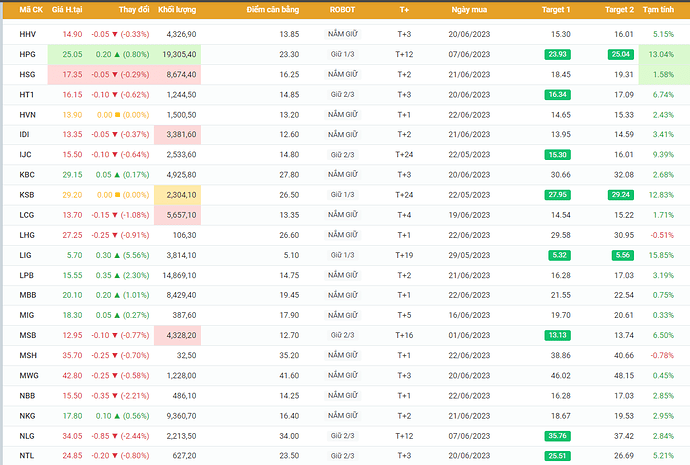The width and height of the screenshot is (690, 465).
Task: Click the Tạm tính column header
Action: coord(658,9)
